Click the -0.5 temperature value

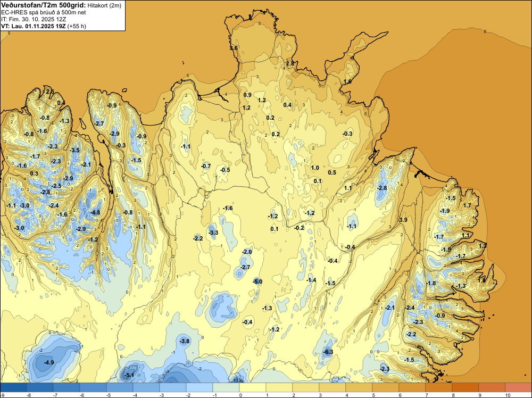click(225, 170)
